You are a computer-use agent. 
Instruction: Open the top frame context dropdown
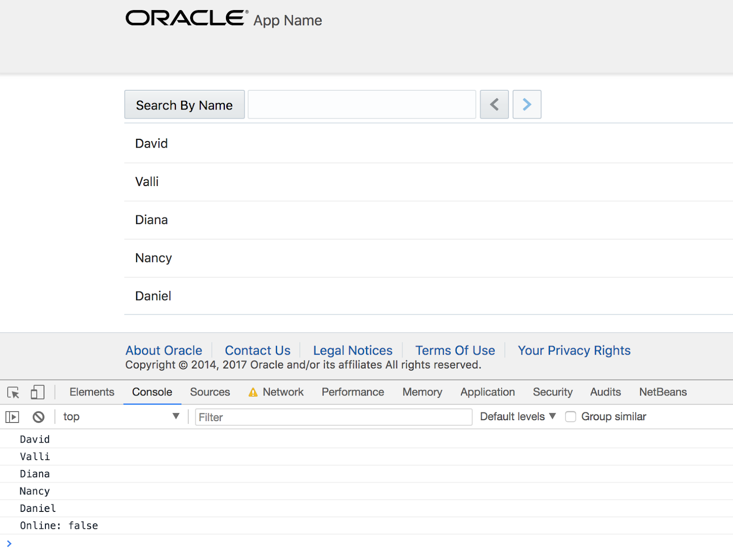[x=121, y=417]
